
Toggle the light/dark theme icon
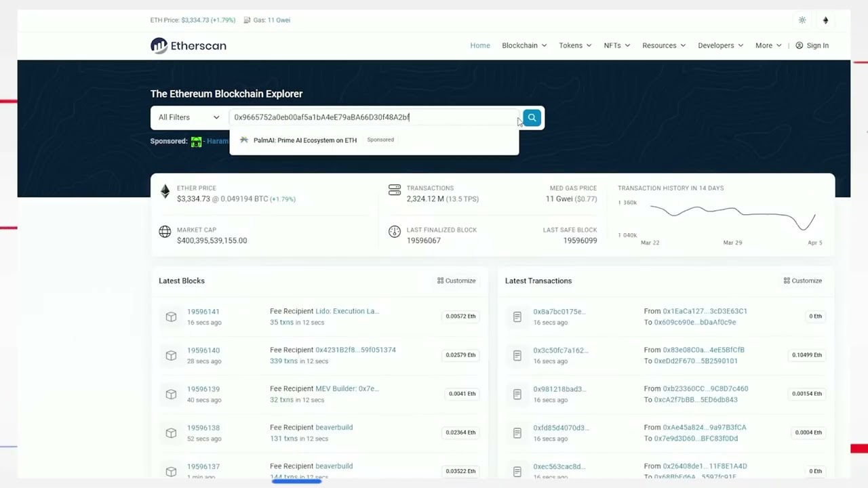tap(802, 20)
